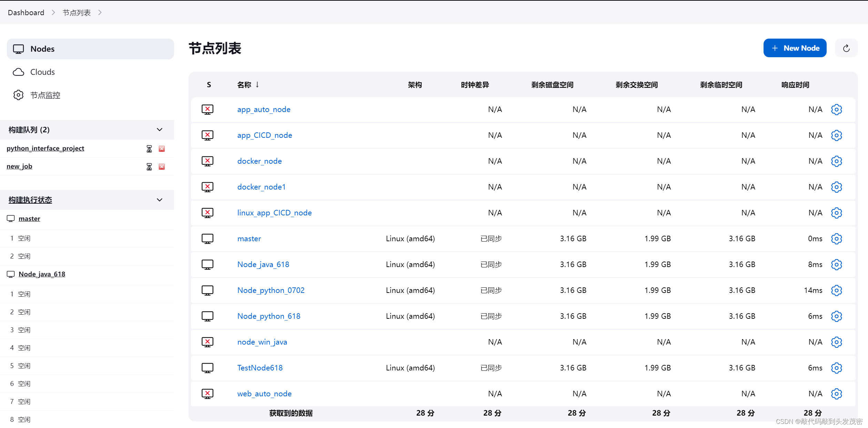Collapse the 构建执行状态 panel

[160, 200]
